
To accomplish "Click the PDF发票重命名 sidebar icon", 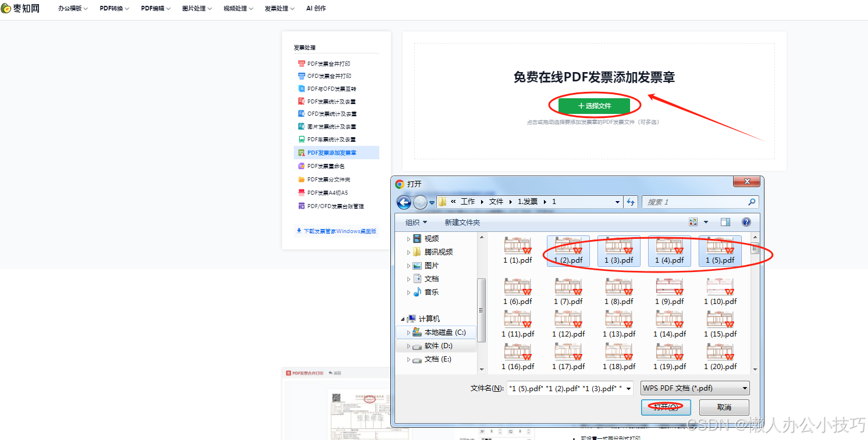I will coord(301,166).
